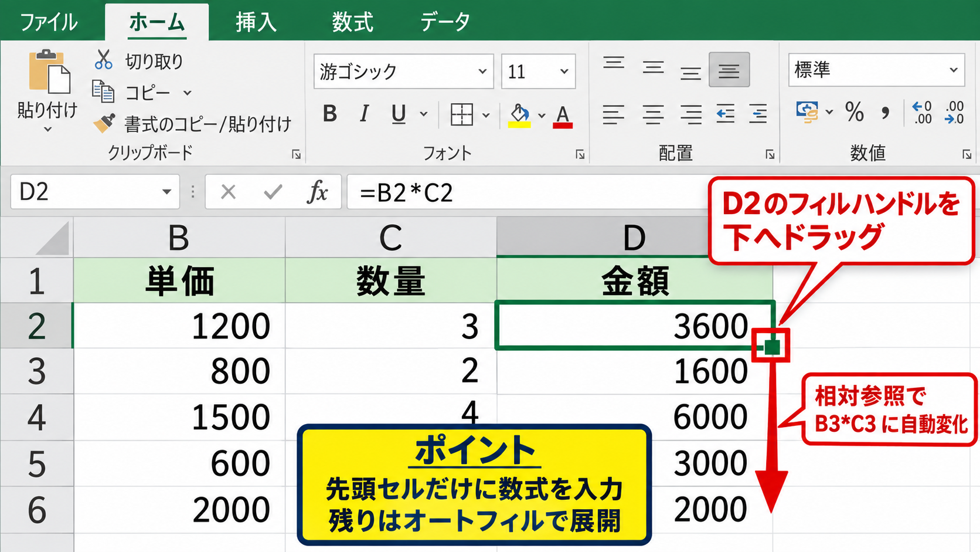Click the formula bar showing =B2*C2
The height and width of the screenshot is (552, 980).
(x=528, y=192)
